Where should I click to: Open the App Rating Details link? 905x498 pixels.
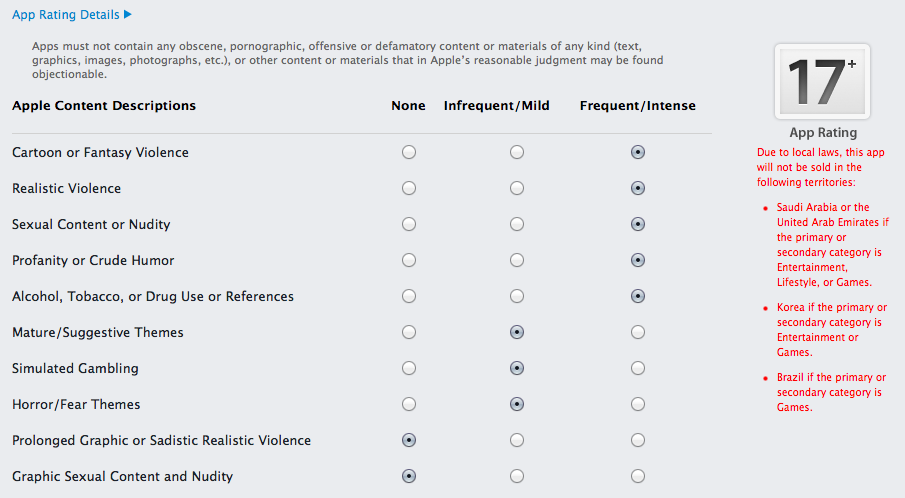pos(66,14)
